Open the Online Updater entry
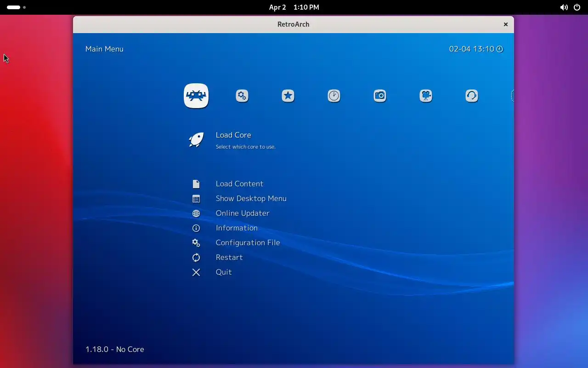The width and height of the screenshot is (588, 368). pyautogui.click(x=243, y=213)
